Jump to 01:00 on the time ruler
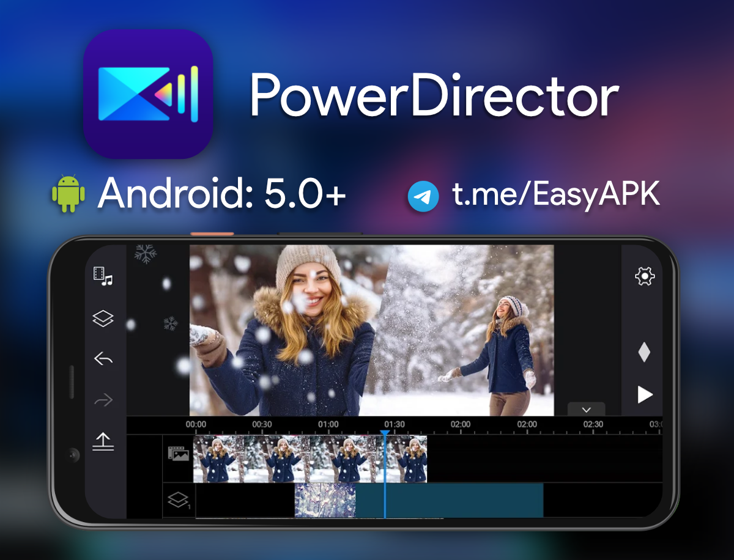This screenshot has width=734, height=560. point(328,424)
